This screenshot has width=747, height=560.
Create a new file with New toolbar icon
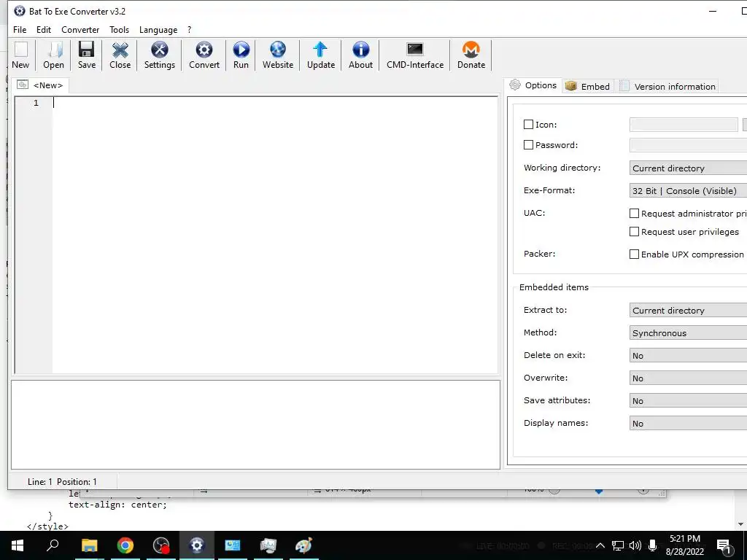click(20, 55)
